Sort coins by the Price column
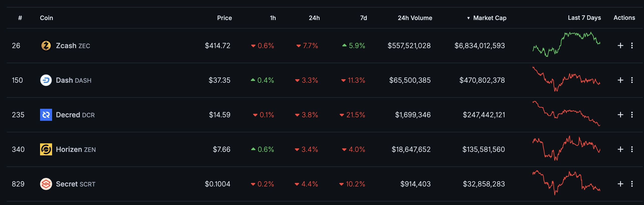Screen dimensions: 644x205 coord(224,18)
